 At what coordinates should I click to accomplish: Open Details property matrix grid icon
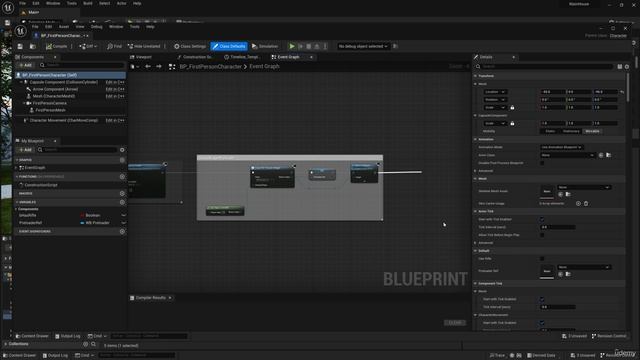[x=620, y=67]
